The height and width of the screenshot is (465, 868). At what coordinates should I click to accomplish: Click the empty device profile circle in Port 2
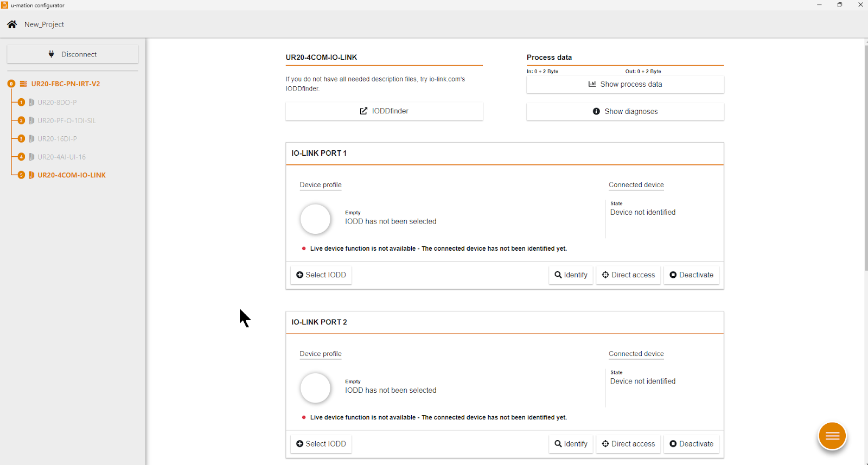[315, 387]
